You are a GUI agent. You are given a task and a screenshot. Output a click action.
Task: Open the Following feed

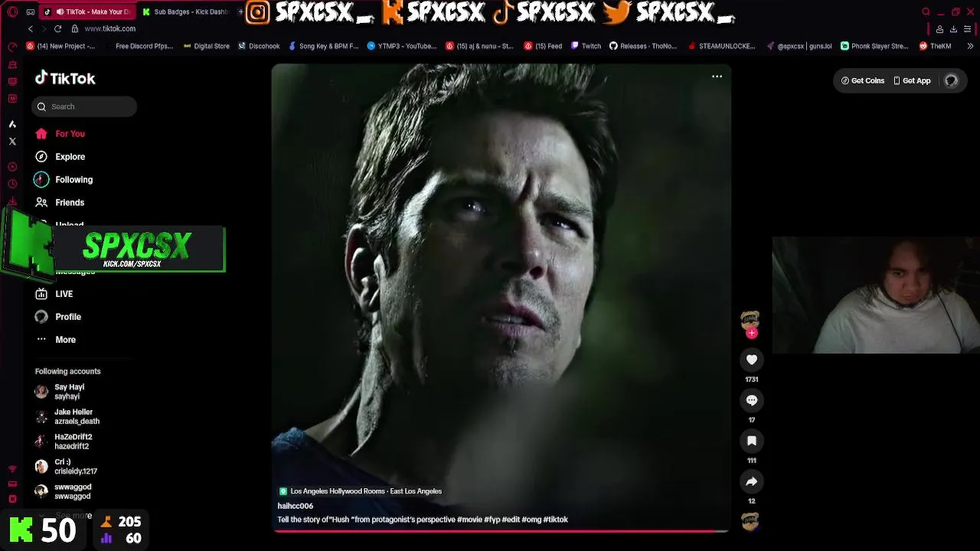coord(64,180)
